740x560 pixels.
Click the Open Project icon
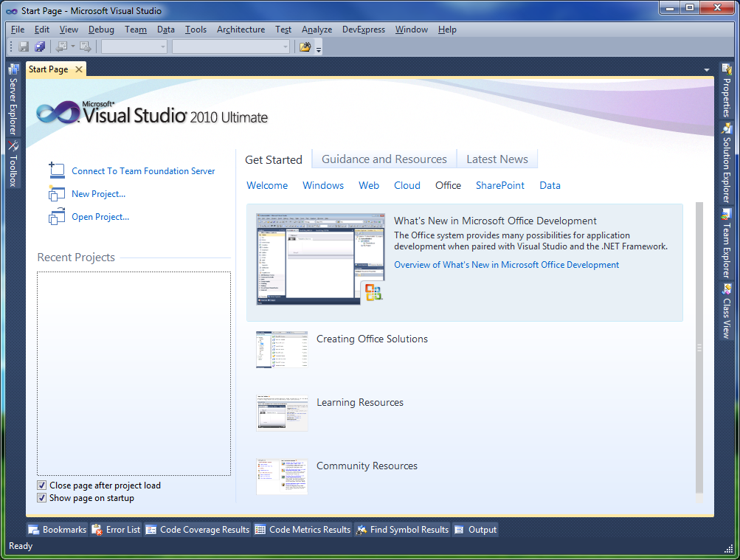57,216
